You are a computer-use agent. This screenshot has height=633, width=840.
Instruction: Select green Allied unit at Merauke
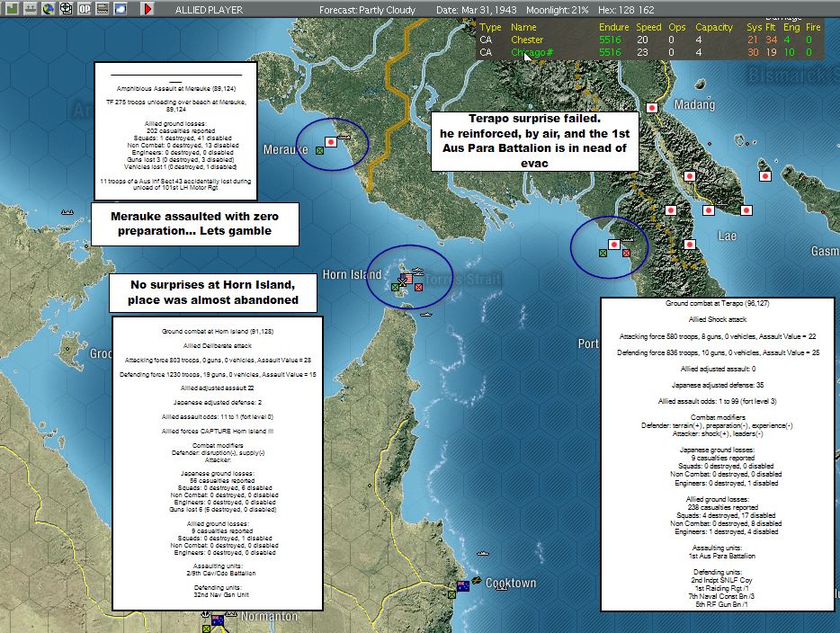point(320,151)
